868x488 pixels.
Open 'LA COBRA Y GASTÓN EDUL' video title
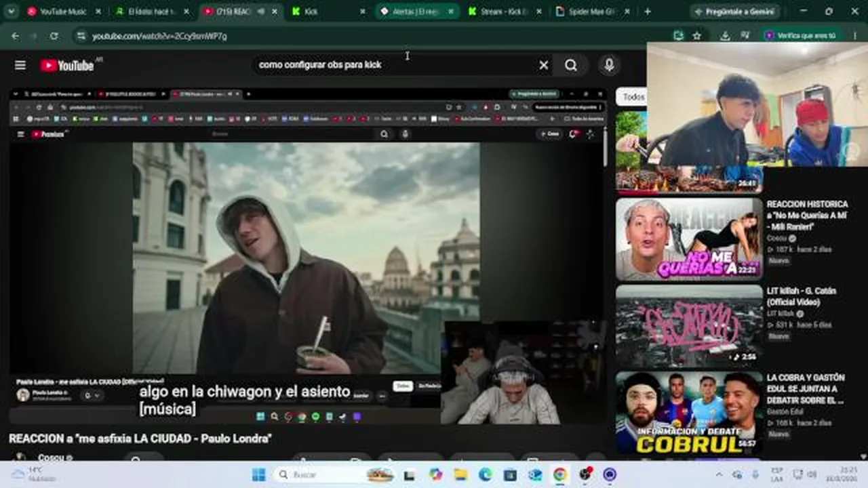(806, 388)
